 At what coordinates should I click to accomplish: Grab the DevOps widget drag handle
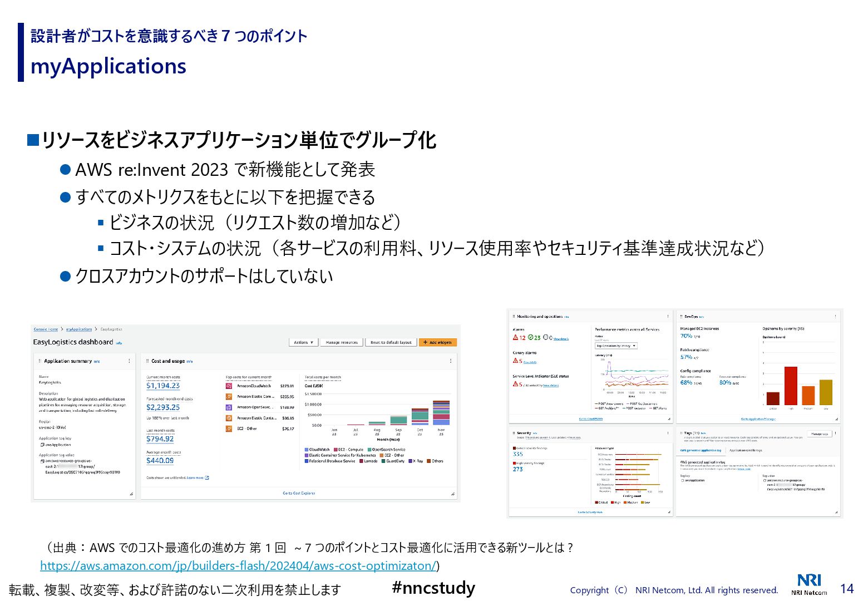pos(681,317)
